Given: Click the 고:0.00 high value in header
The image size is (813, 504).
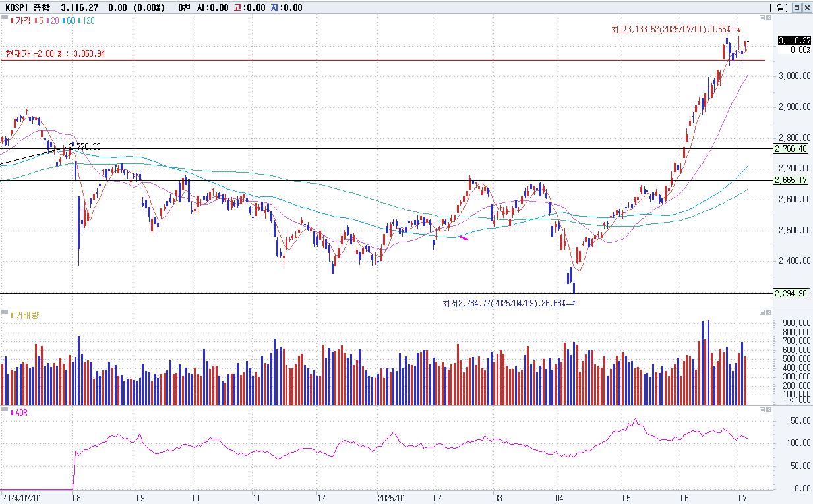Looking at the screenshot, I should click(x=249, y=7).
